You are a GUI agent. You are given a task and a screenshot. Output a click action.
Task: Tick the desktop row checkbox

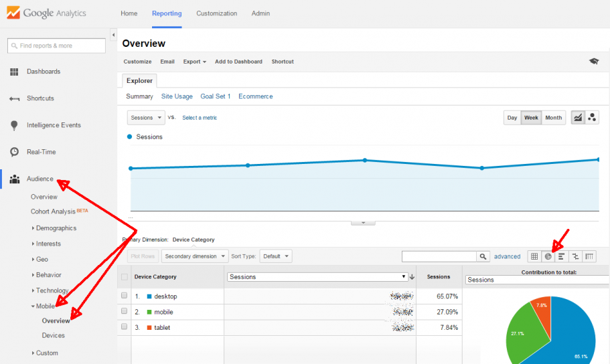[124, 296]
